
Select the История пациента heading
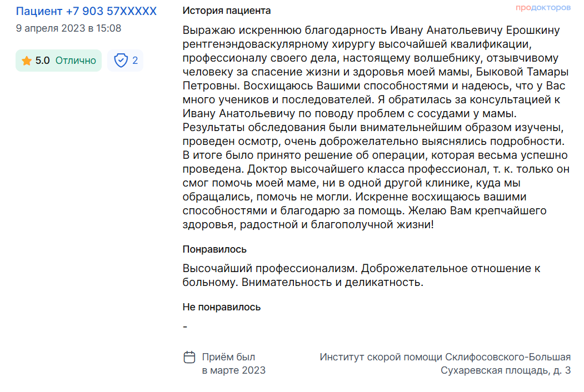point(227,11)
